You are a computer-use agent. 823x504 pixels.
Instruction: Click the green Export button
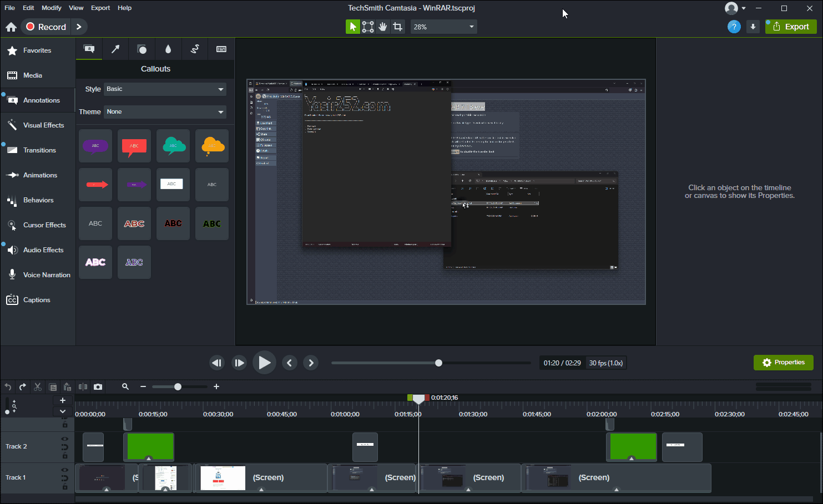coord(791,27)
